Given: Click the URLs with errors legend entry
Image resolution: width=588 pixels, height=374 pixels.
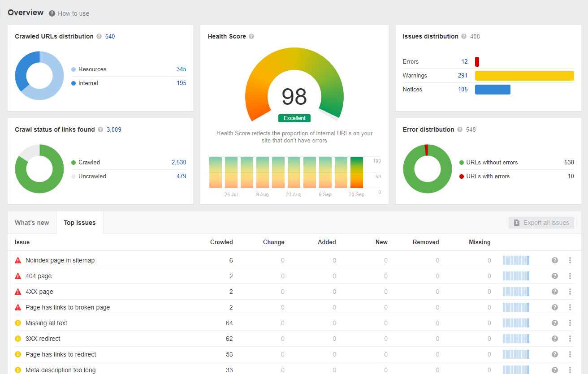Looking at the screenshot, I should [x=484, y=176].
